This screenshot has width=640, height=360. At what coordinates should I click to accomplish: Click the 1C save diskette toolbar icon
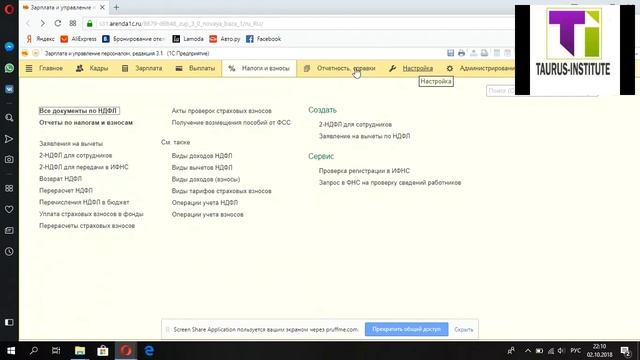[451, 53]
